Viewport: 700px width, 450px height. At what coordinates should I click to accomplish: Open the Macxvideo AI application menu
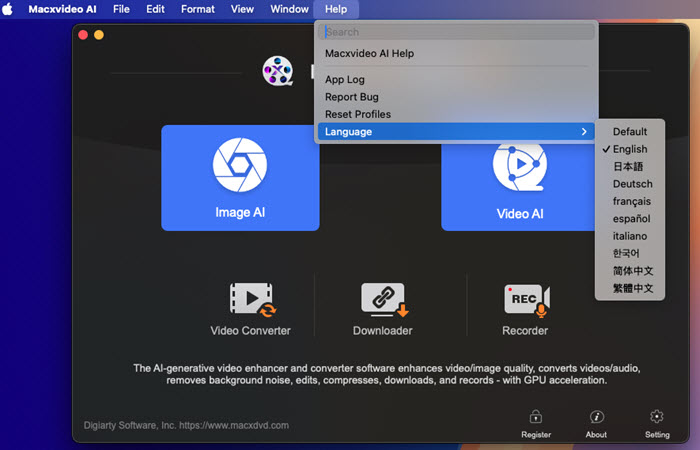[x=62, y=9]
